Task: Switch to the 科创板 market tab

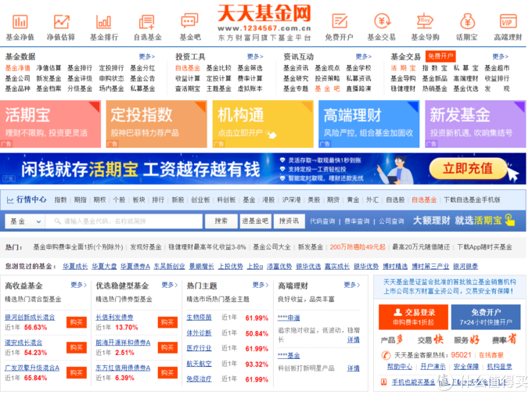Action: [225, 200]
